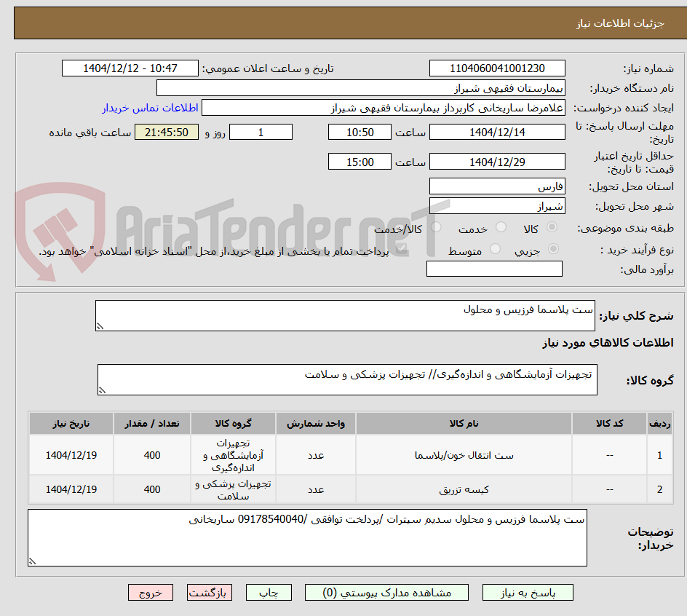Image resolution: width=687 pixels, height=616 pixels.
Task: Click unit عدد in row 2
Action: point(316,489)
